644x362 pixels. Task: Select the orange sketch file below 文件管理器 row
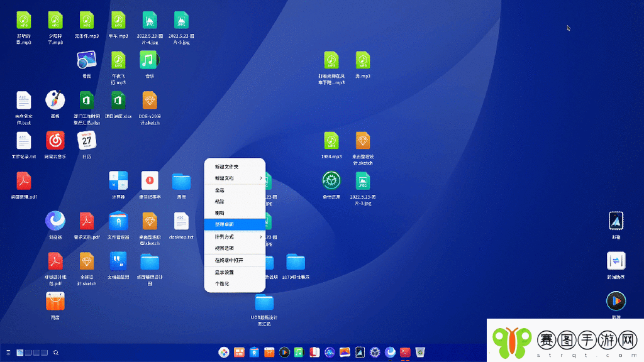87,261
